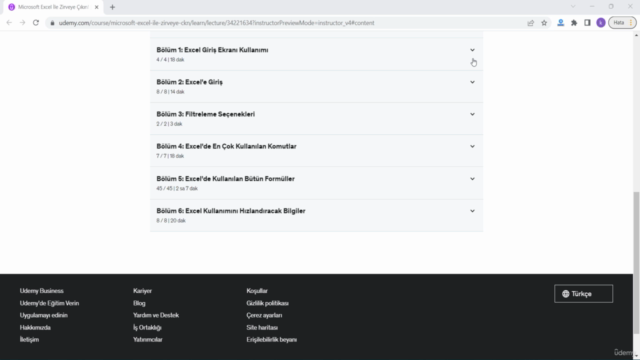Click the Hata update button
This screenshot has width=640, height=360.
[x=622, y=23]
